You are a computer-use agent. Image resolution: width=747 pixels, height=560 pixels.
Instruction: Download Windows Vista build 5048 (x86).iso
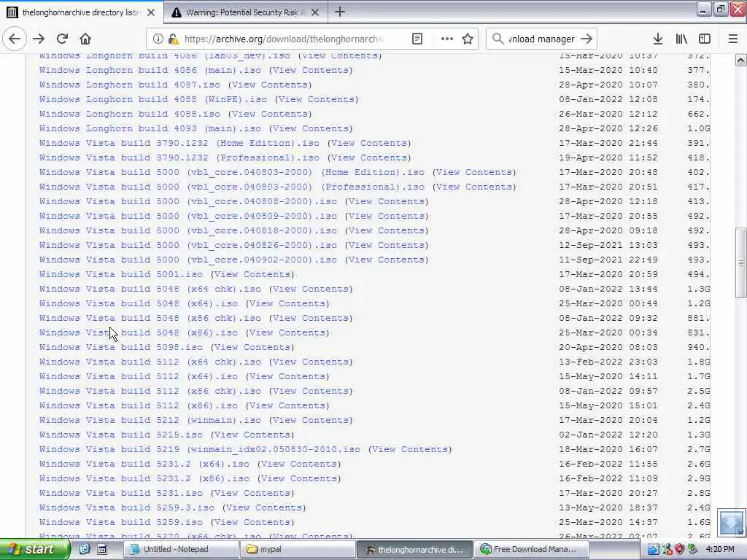click(138, 332)
